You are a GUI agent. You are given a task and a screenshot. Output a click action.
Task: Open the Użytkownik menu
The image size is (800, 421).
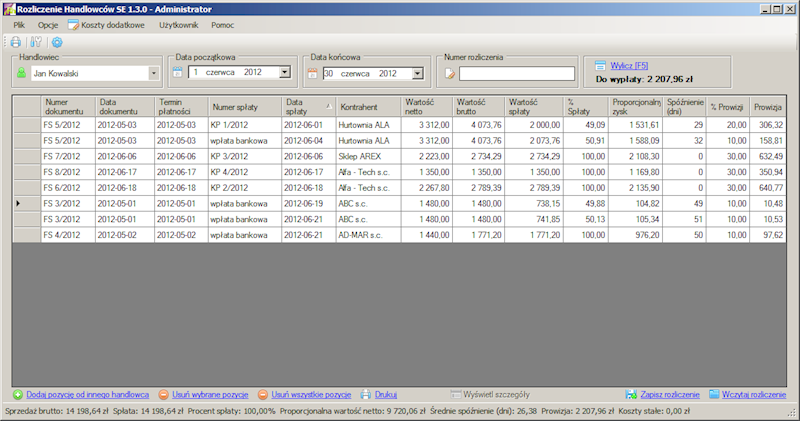tap(179, 25)
